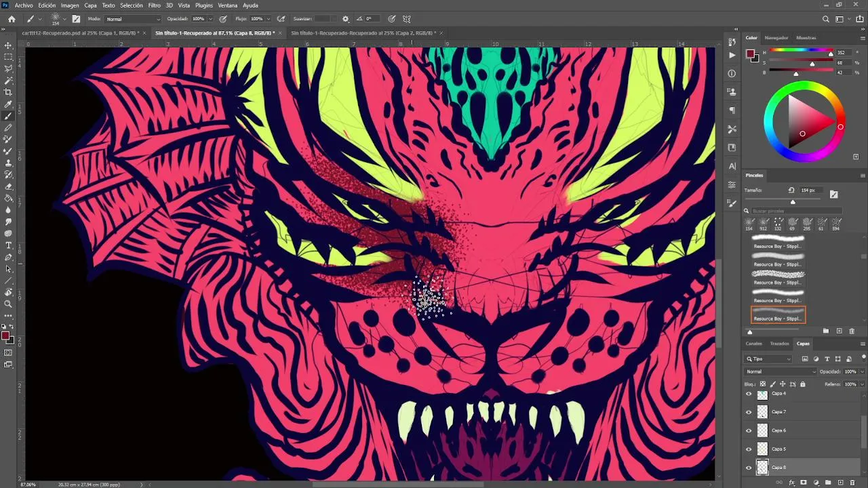Select the Lasso tool
The height and width of the screenshot is (488, 868).
pyautogui.click(x=8, y=68)
